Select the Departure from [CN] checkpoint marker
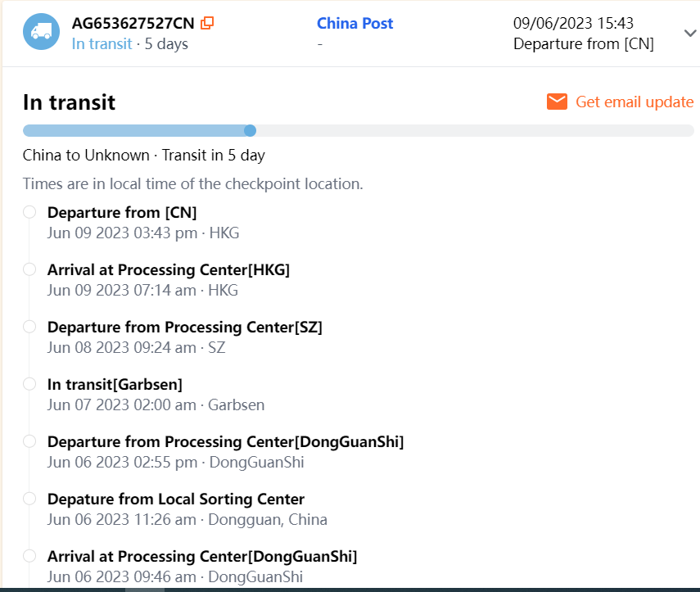The image size is (700, 592). point(29,212)
